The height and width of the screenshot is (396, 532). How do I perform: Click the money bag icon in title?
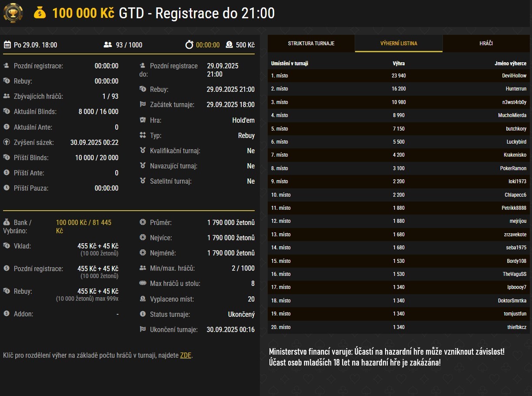point(40,13)
